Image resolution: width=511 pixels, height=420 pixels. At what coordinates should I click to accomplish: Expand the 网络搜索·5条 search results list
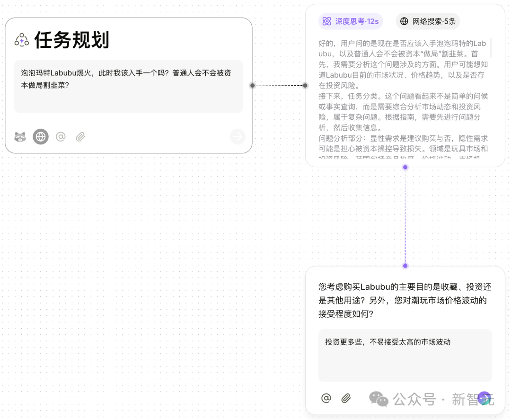coord(428,21)
